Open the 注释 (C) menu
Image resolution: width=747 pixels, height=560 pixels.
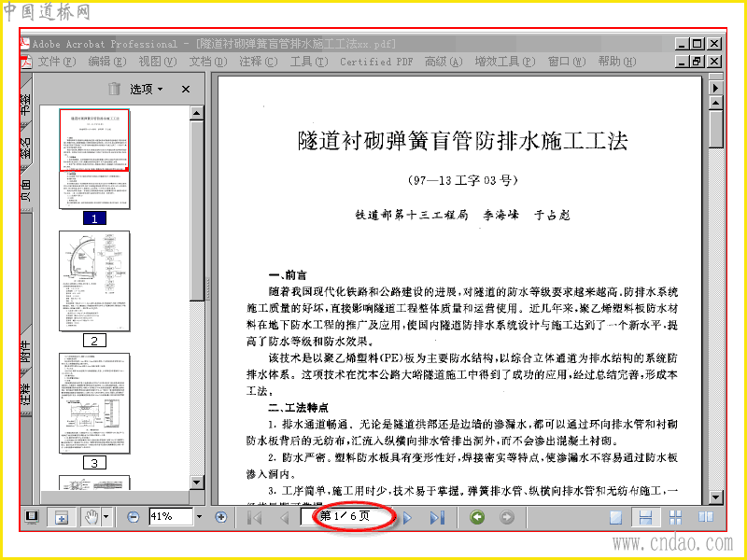click(x=259, y=62)
